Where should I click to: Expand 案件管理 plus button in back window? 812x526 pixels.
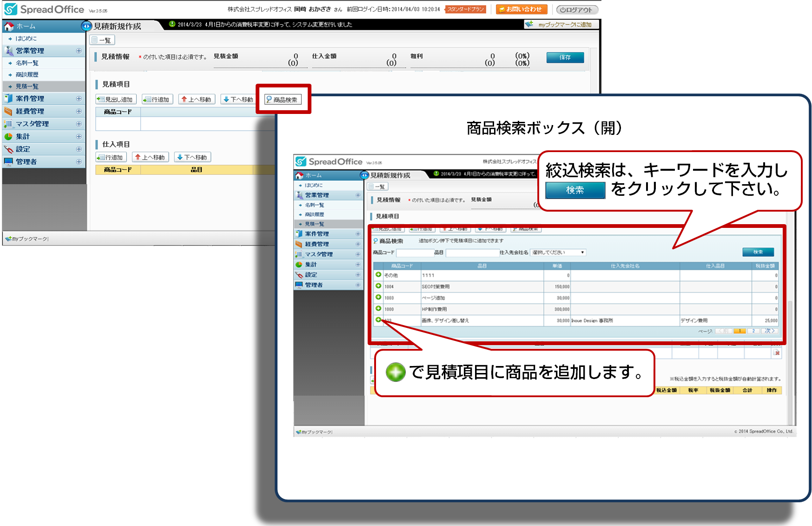click(79, 99)
